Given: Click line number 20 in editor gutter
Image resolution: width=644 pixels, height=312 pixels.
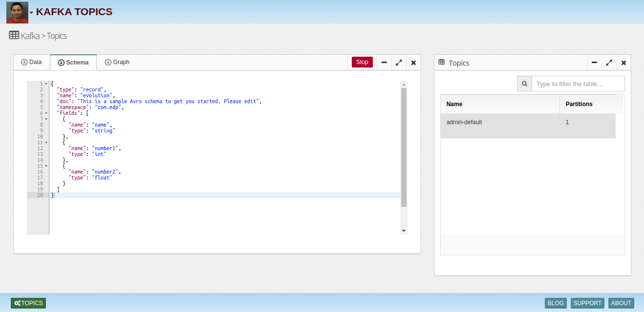Looking at the screenshot, I should point(40,195).
